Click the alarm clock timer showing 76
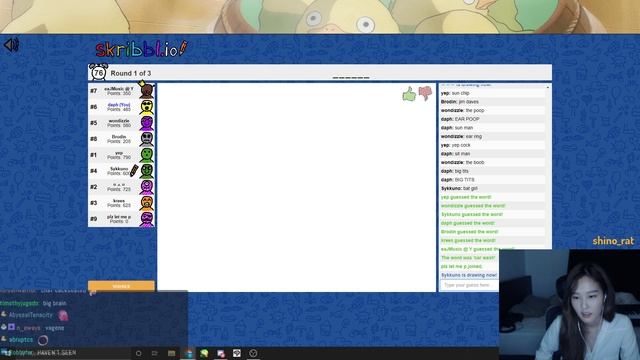640x360 pixels. (x=98, y=73)
